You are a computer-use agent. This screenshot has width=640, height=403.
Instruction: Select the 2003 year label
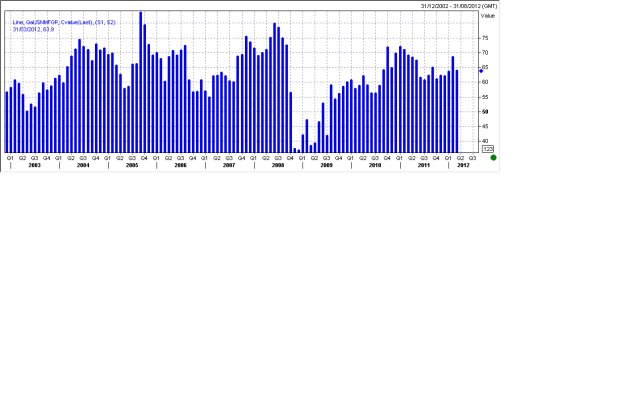pos(34,165)
